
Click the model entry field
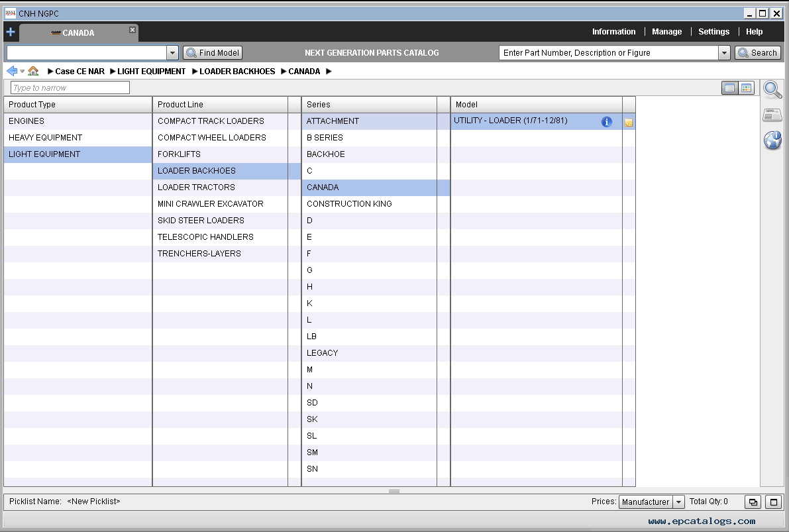coord(87,53)
